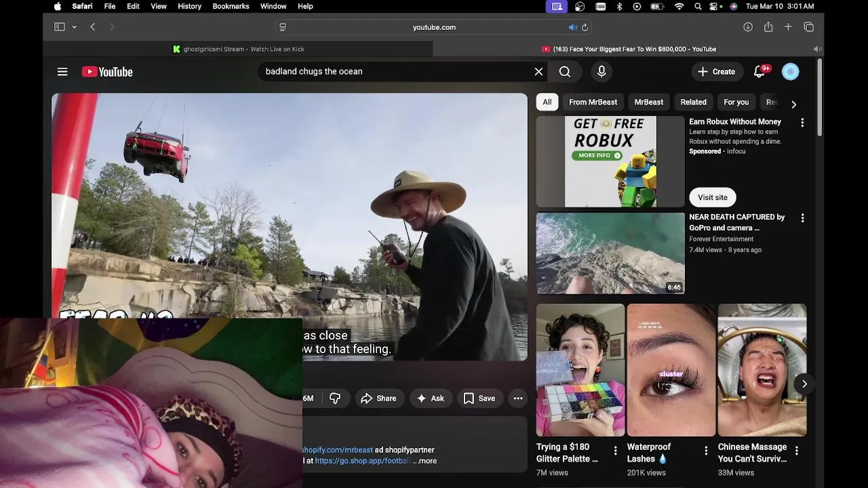Select the Related chip
Screen dimensions: 868x488
693,102
